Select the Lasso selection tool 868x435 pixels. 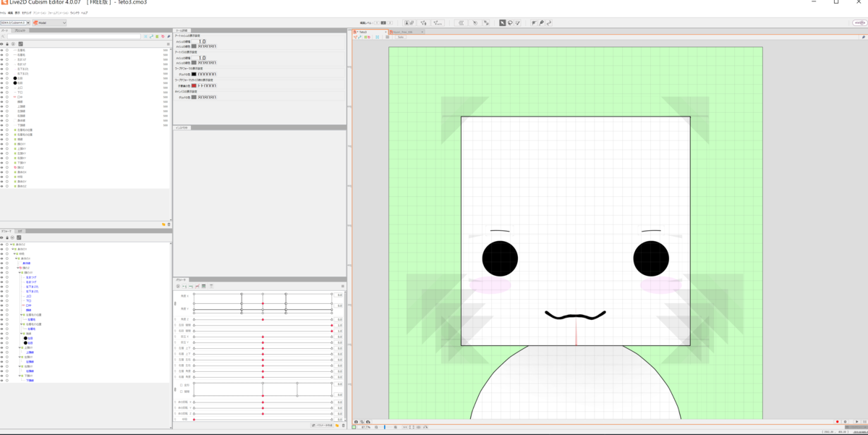(510, 22)
